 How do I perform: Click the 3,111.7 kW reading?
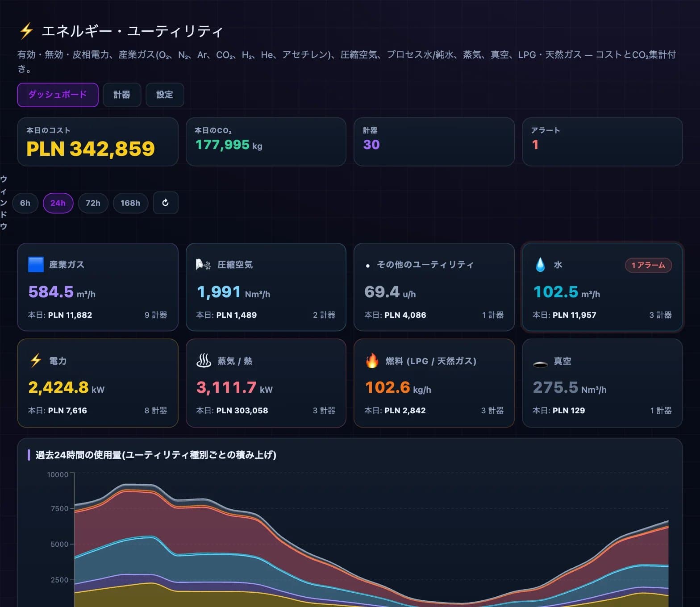[235, 387]
